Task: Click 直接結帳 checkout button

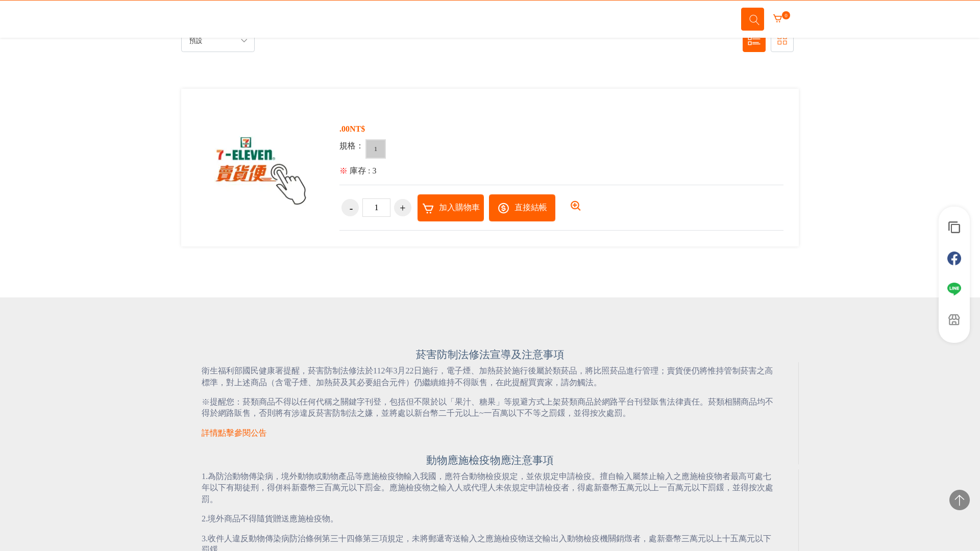Action: pyautogui.click(x=522, y=208)
